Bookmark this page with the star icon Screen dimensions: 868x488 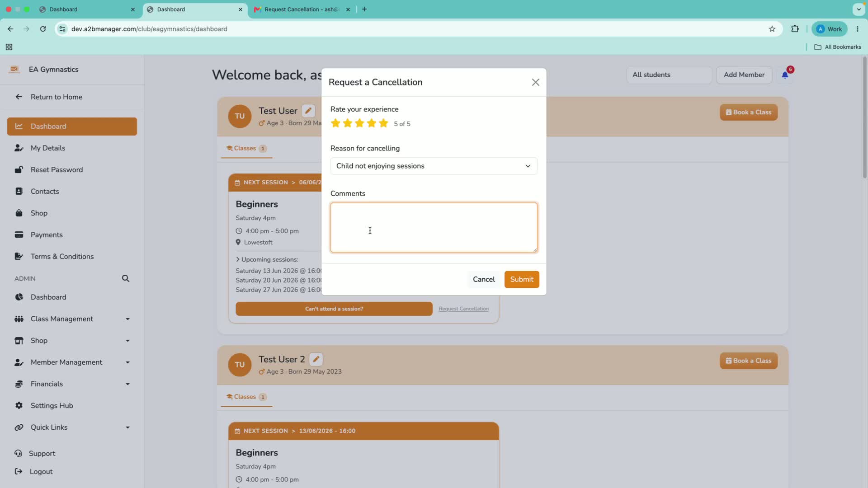pos(772,29)
